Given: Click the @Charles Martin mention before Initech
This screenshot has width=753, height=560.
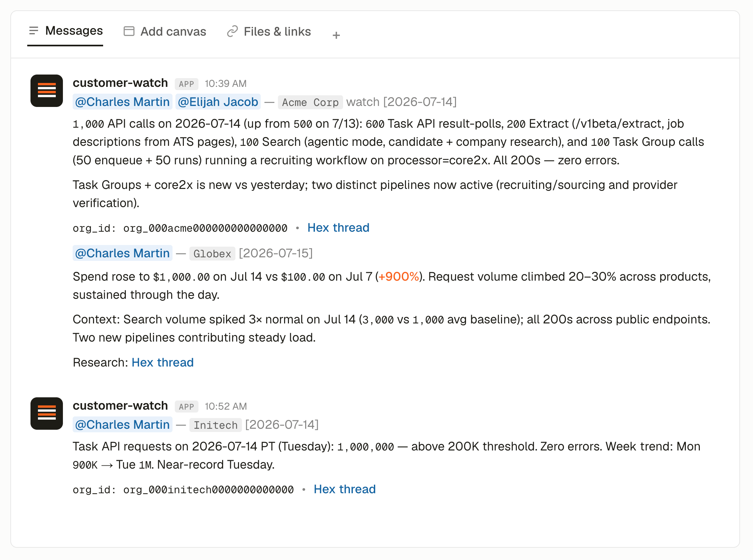Looking at the screenshot, I should pyautogui.click(x=123, y=425).
